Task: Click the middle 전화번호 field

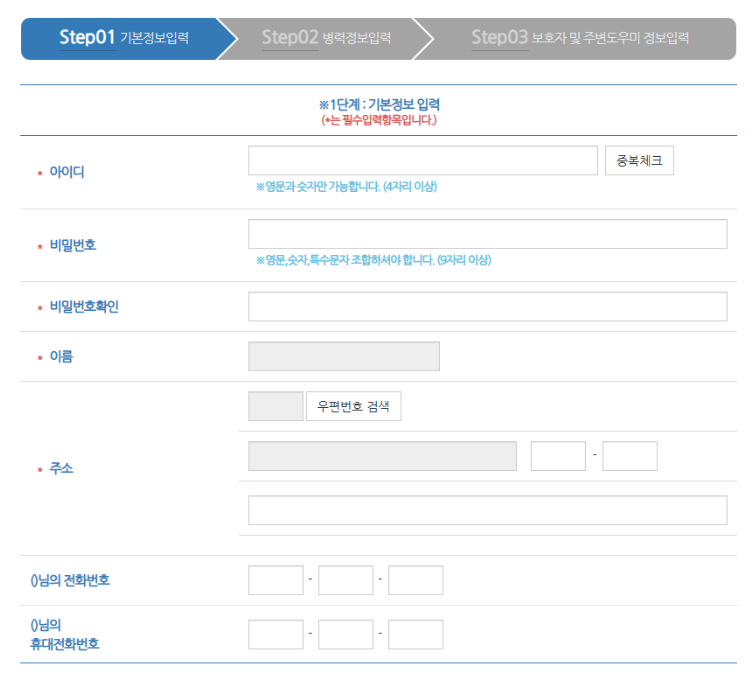Action: [x=346, y=580]
